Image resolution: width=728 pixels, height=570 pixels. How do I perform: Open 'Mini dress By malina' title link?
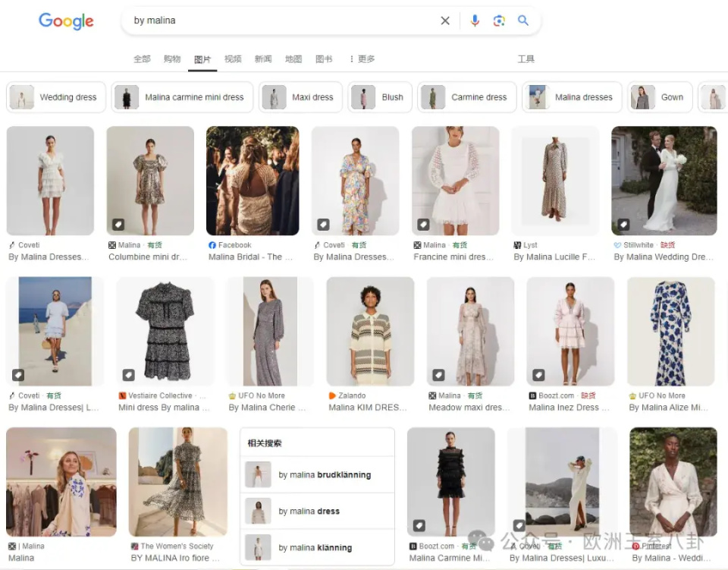coord(164,408)
